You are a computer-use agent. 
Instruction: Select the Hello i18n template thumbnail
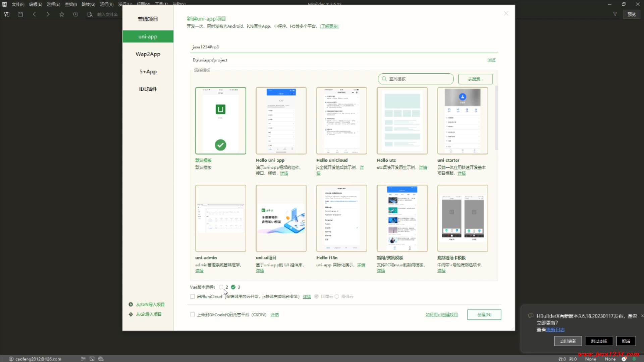coord(341,218)
